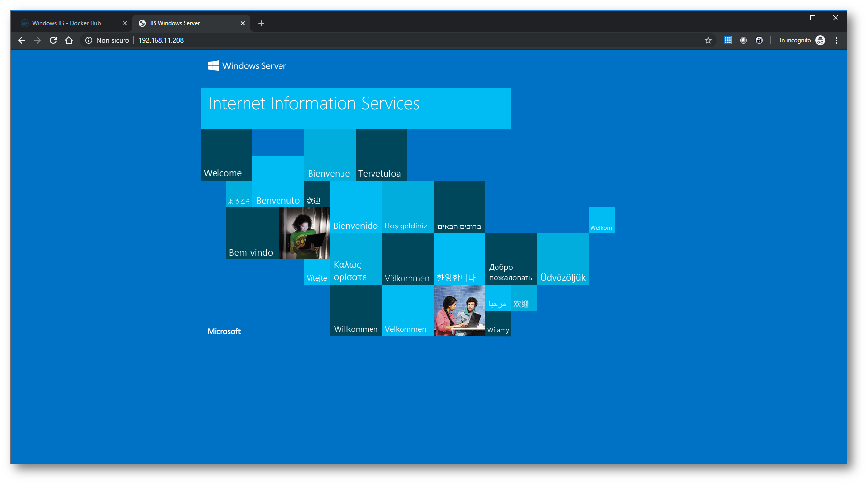
Task: Go back using the browser back arrow
Action: pyautogui.click(x=22, y=40)
